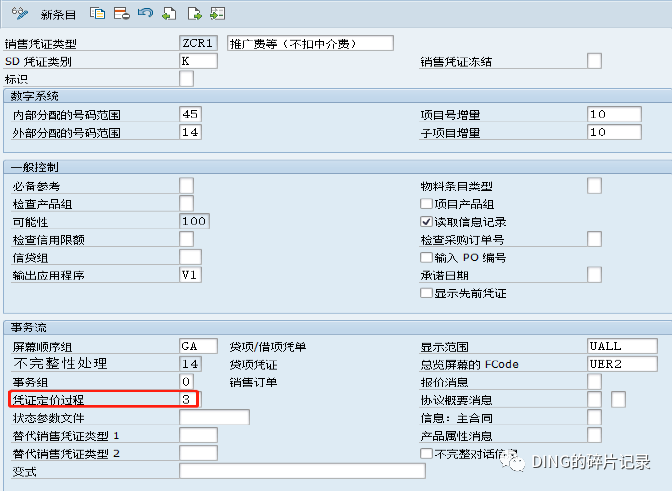
Task: Click the Other entry position icon
Action: [218, 14]
